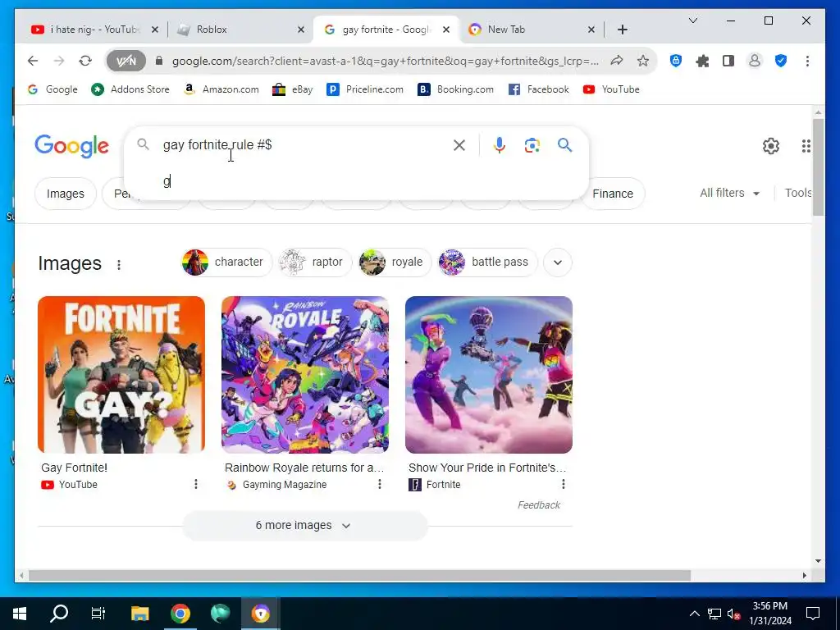The height and width of the screenshot is (630, 840).
Task: Click the Google logo
Action: pos(72,146)
